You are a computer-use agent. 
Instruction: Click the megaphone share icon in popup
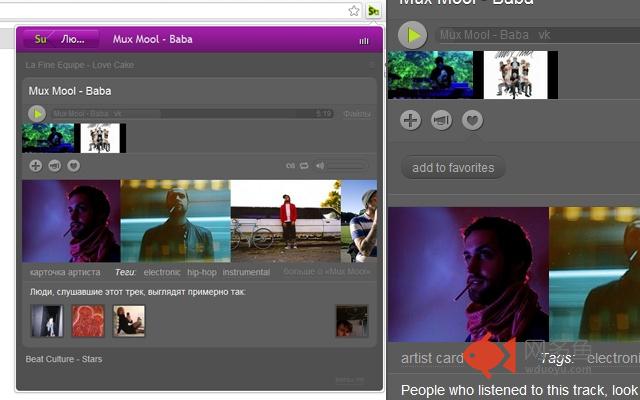pyautogui.click(x=55, y=165)
